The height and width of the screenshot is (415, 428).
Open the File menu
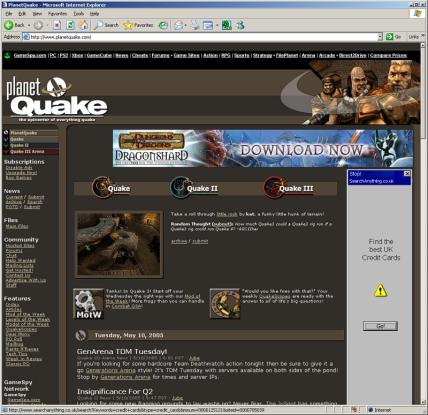coord(9,14)
